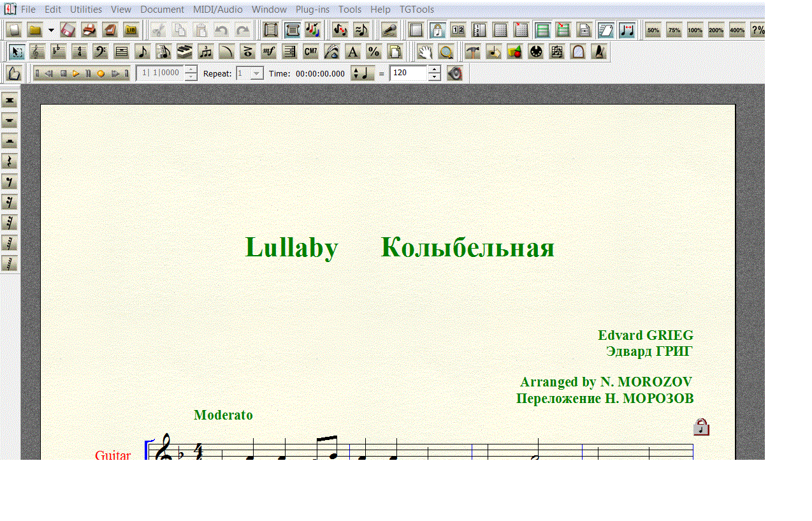Select the Repeat tool
Viewport: 812px width, 521px height.
point(289,52)
